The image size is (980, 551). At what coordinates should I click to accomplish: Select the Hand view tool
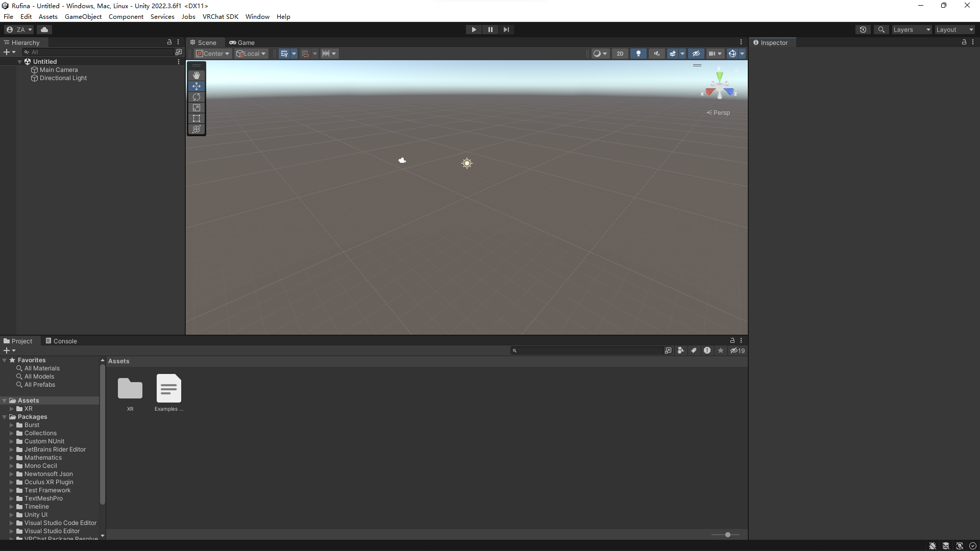197,76
